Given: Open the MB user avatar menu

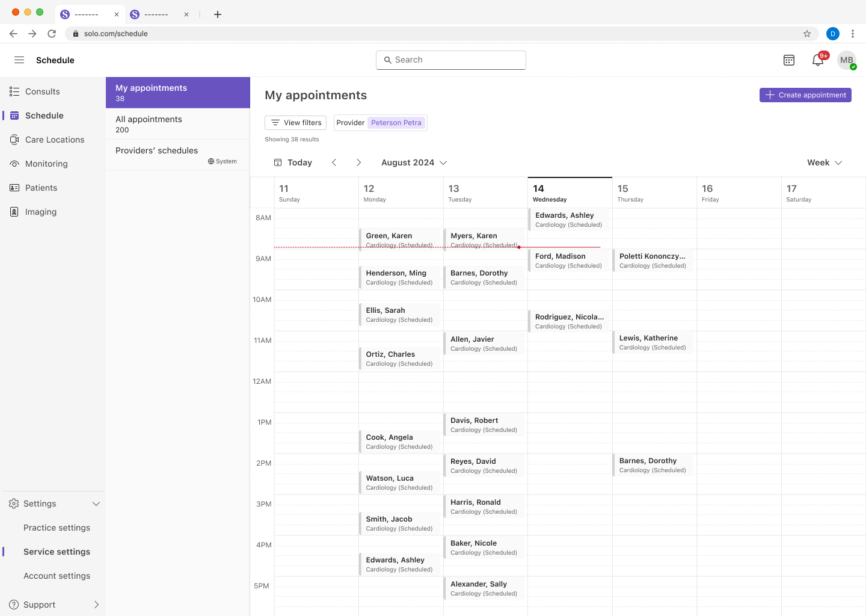Looking at the screenshot, I should pyautogui.click(x=847, y=60).
